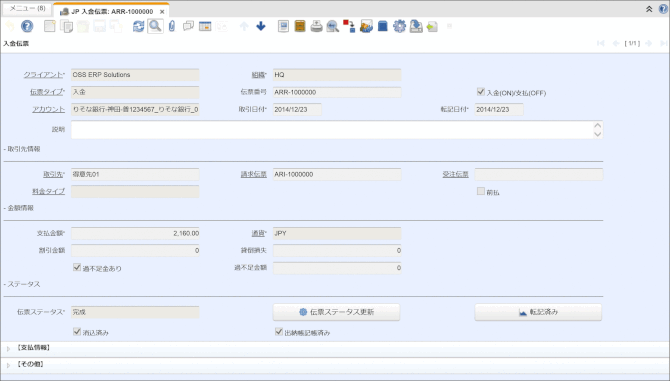This screenshot has height=381, width=670.
Task: Click the top-right help question icon
Action: pyautogui.click(x=663, y=9)
